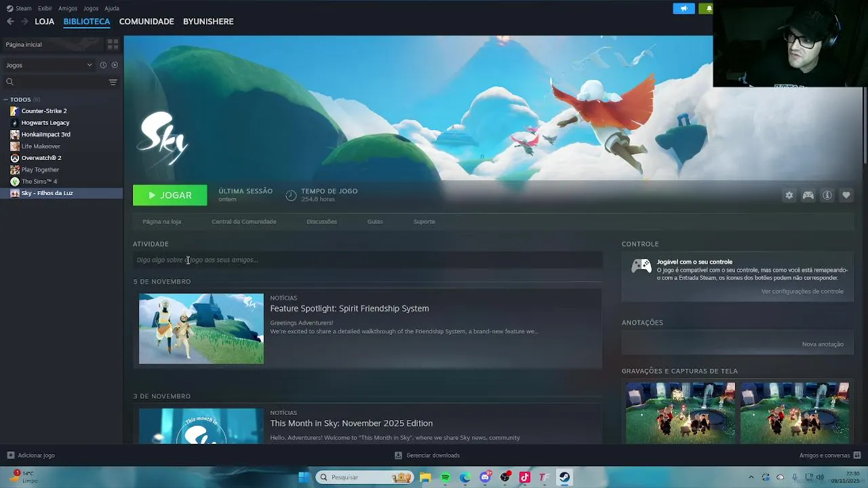868x488 pixels.
Task: Open notifications bell
Action: click(x=707, y=8)
